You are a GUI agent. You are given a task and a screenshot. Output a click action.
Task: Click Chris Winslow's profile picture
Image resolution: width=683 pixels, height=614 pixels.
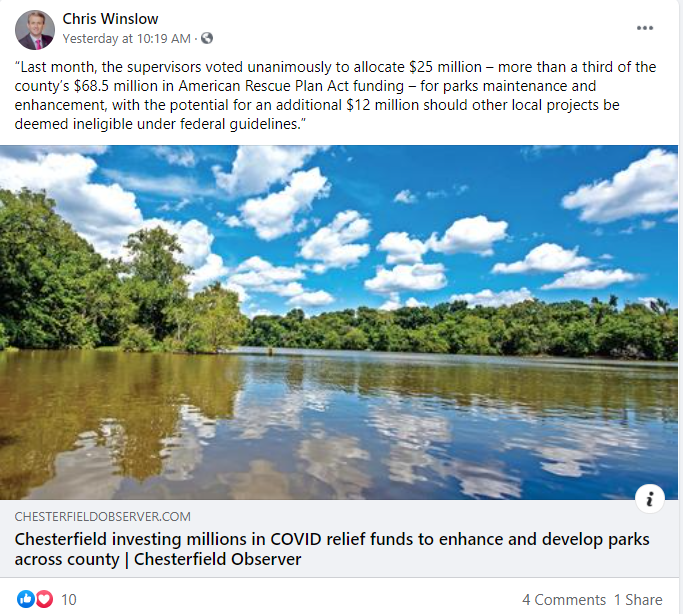pyautogui.click(x=35, y=30)
